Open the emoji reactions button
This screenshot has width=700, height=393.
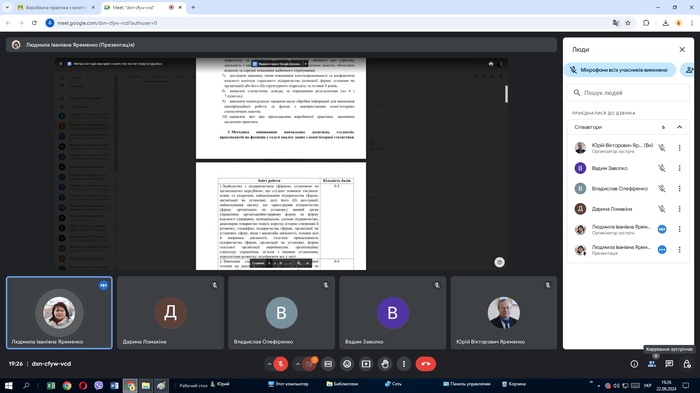coord(347,364)
